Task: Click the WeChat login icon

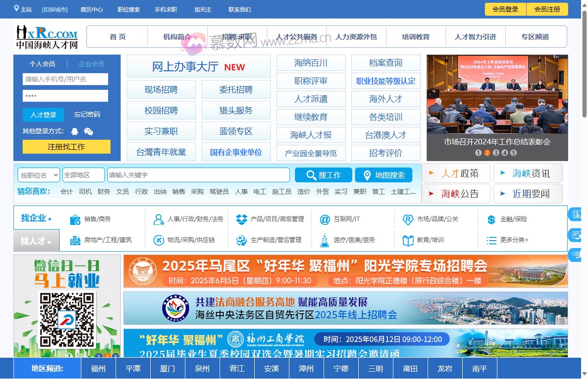Action: [88, 131]
